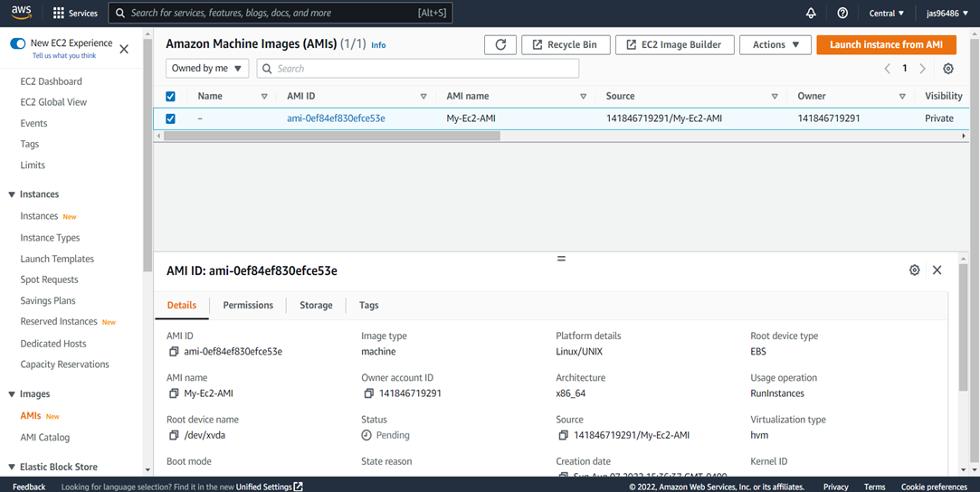Open Cookie preferences
This screenshot has width=980, height=492.
934,487
